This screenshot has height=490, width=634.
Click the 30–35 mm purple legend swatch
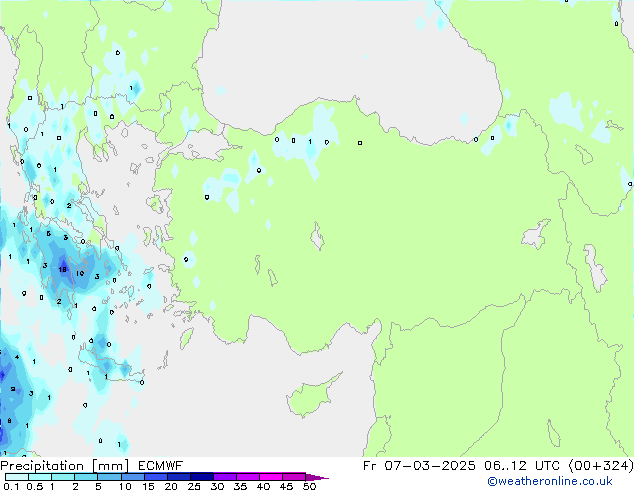225,477
